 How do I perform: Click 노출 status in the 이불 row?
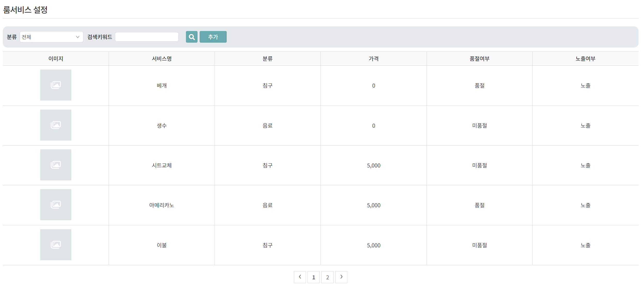coord(585,245)
